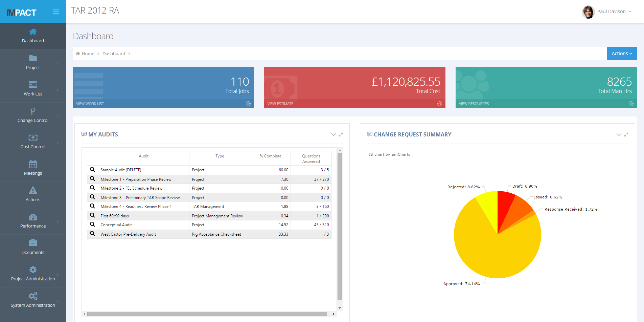This screenshot has width=644, height=322.
Task: Open the Cost Control money icon
Action: pyautogui.click(x=33, y=137)
